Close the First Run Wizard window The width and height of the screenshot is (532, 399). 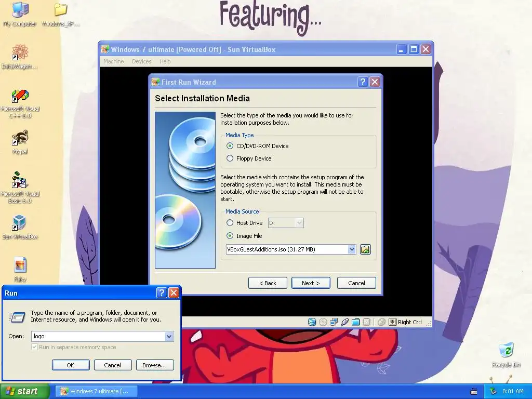pyautogui.click(x=375, y=82)
